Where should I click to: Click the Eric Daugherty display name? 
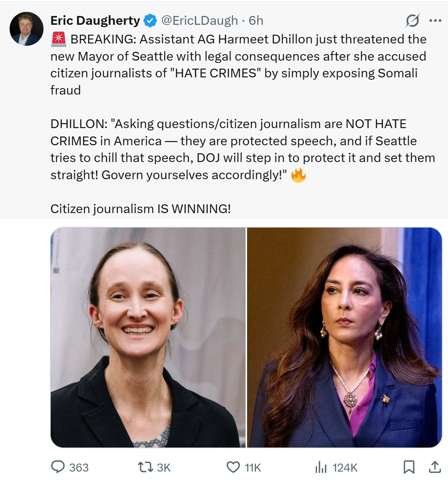click(95, 21)
